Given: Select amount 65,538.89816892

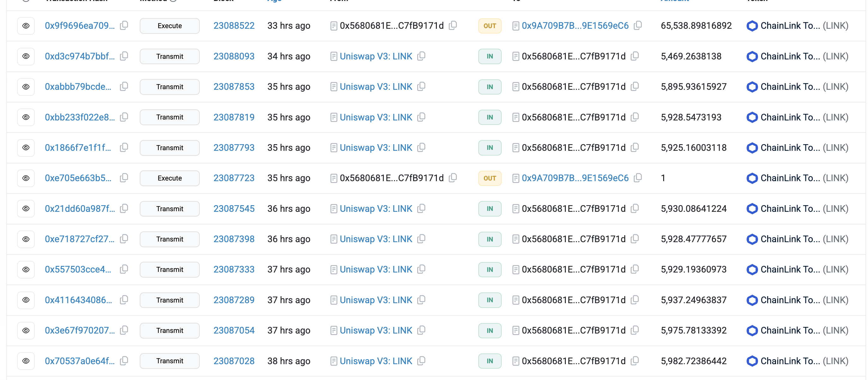Looking at the screenshot, I should pos(696,26).
